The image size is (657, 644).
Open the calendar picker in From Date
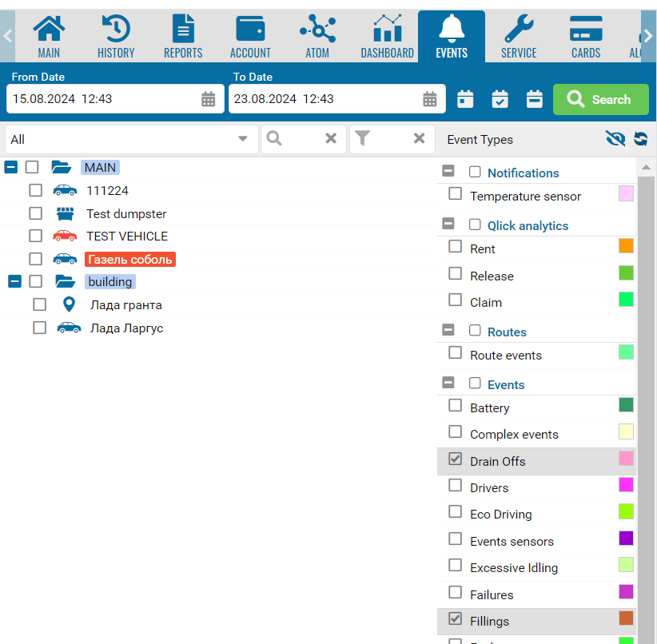point(208,99)
